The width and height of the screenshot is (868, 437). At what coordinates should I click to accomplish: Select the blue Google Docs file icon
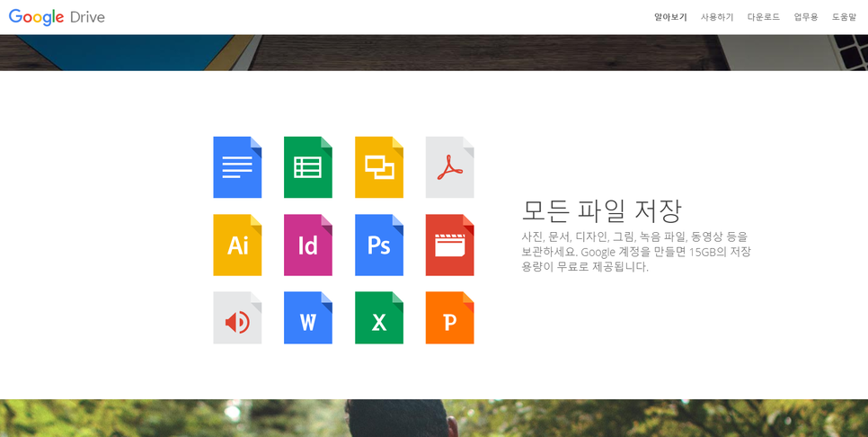(237, 167)
